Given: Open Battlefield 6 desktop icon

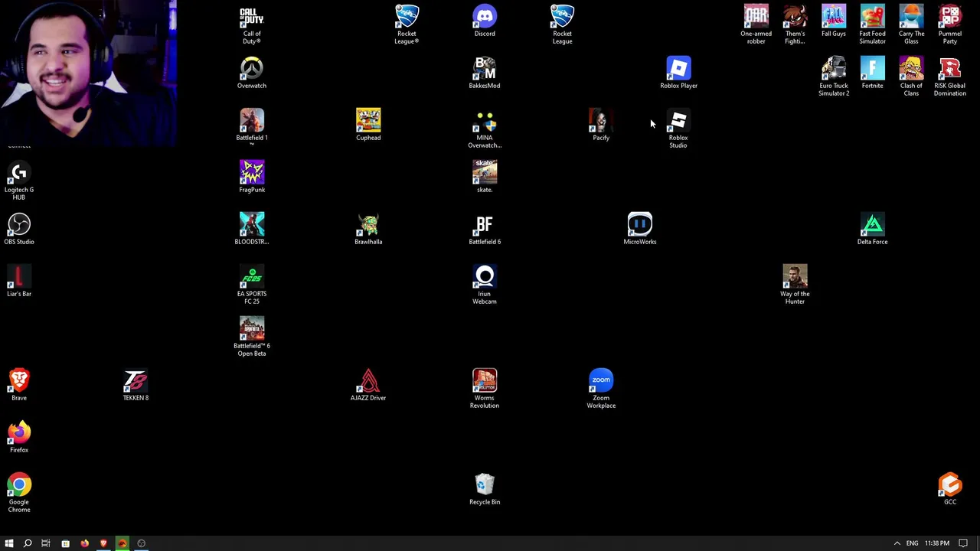Looking at the screenshot, I should pos(485,229).
